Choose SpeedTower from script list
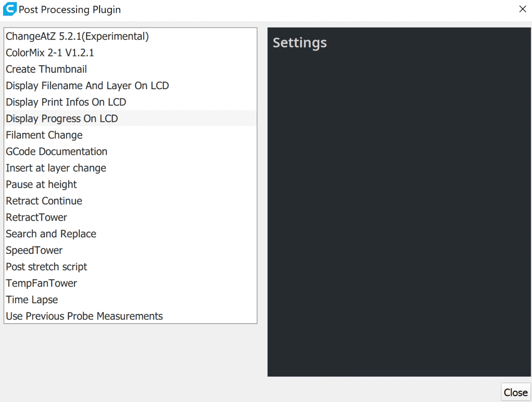532x402 pixels. pyautogui.click(x=34, y=250)
